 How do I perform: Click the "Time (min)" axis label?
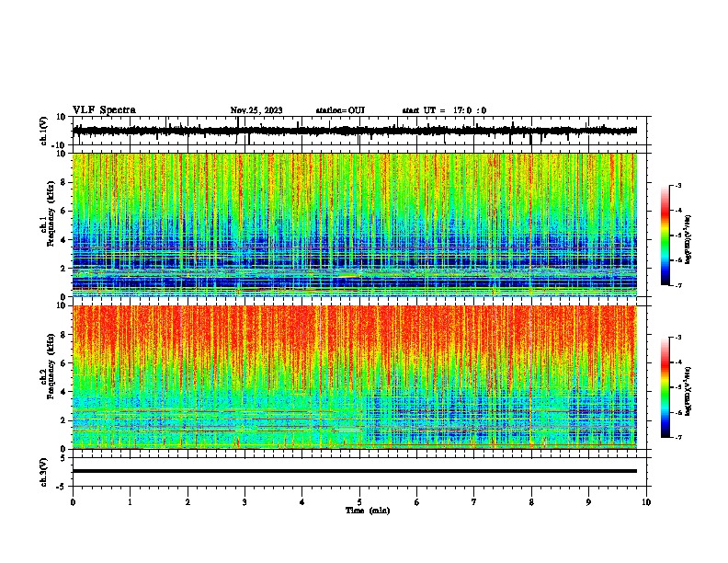368,511
